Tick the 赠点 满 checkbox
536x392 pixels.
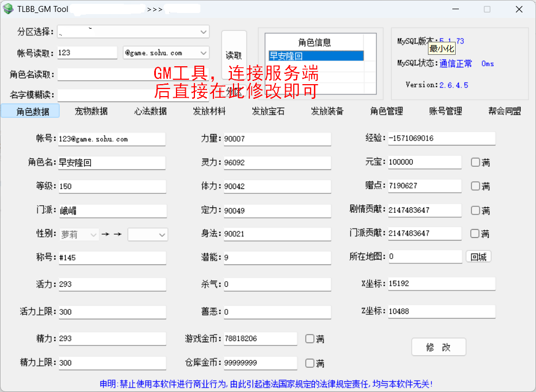[475, 186]
